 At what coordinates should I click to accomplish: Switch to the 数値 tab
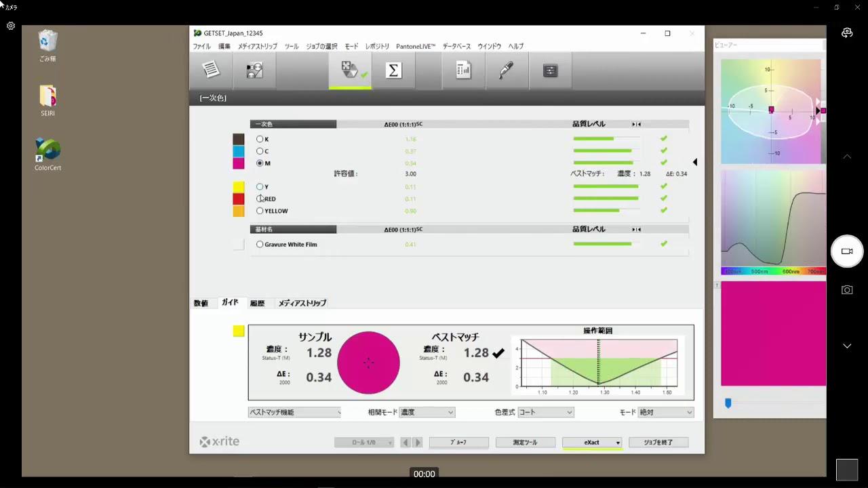pyautogui.click(x=201, y=303)
